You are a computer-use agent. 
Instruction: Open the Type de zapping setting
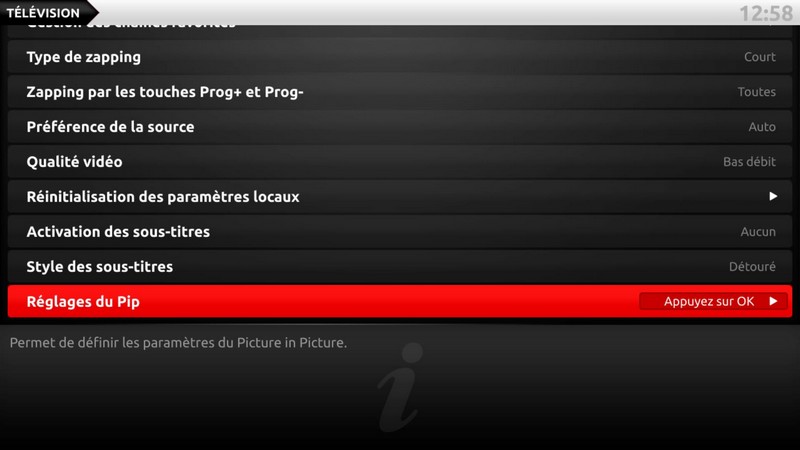click(399, 57)
